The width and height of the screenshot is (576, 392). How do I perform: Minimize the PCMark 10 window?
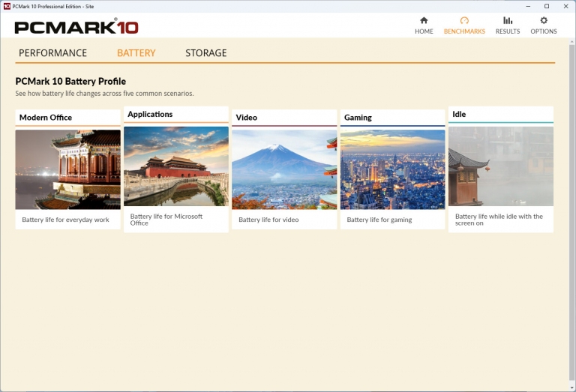(528, 6)
